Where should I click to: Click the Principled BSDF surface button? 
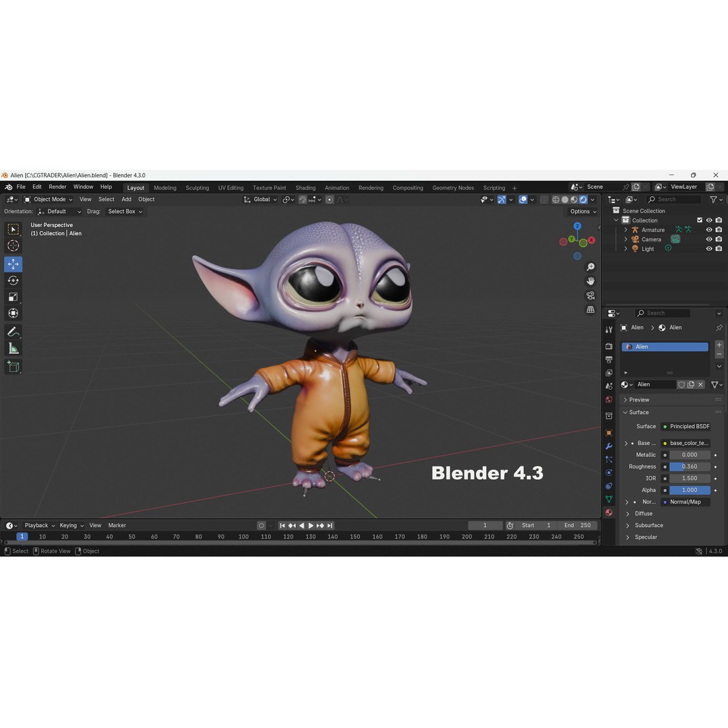686,427
